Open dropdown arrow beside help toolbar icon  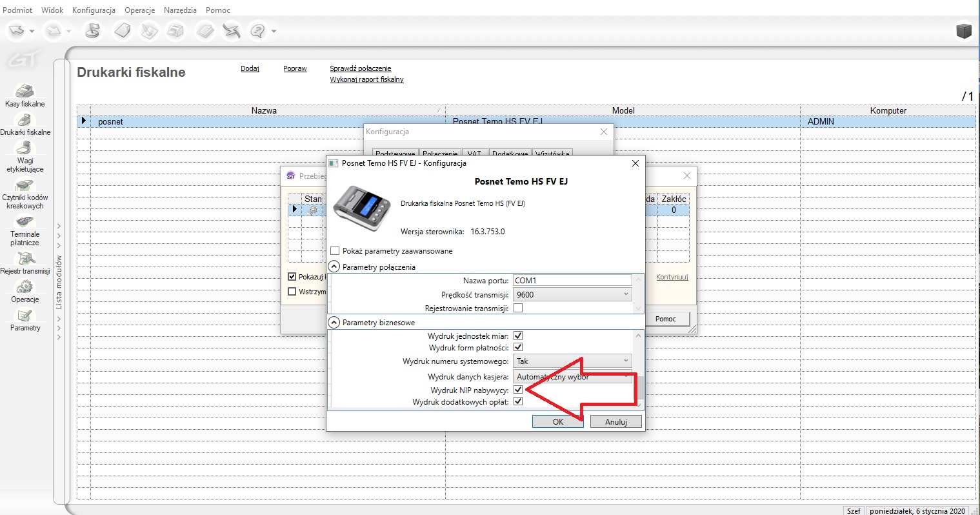(x=274, y=31)
